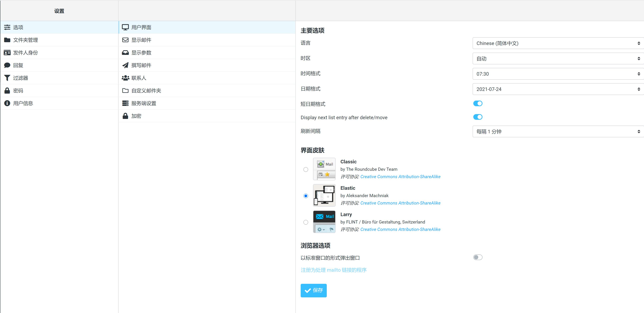The image size is (644, 313).
Task: Disable Display next list entry after delete/move
Action: tap(478, 117)
